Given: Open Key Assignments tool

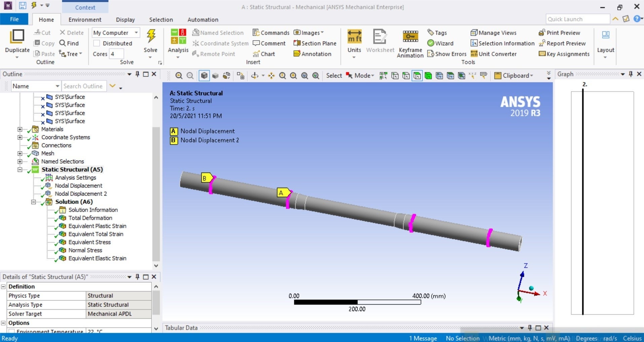Looking at the screenshot, I should coord(564,54).
